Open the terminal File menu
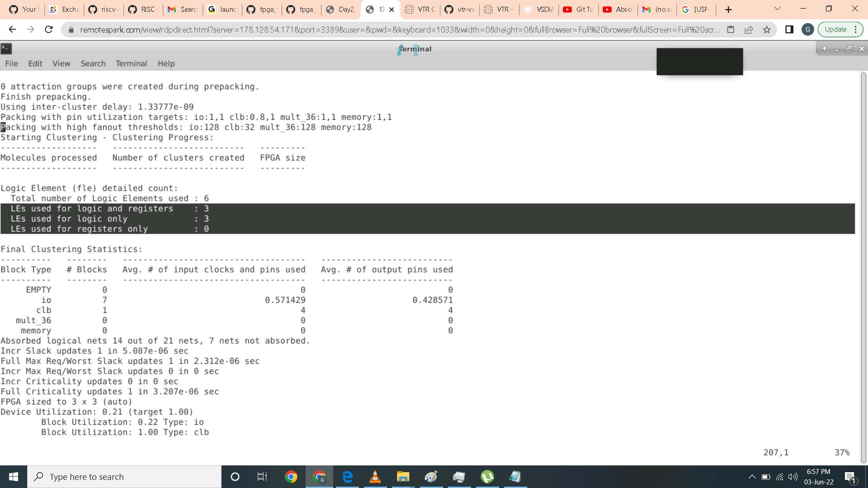 pyautogui.click(x=11, y=63)
